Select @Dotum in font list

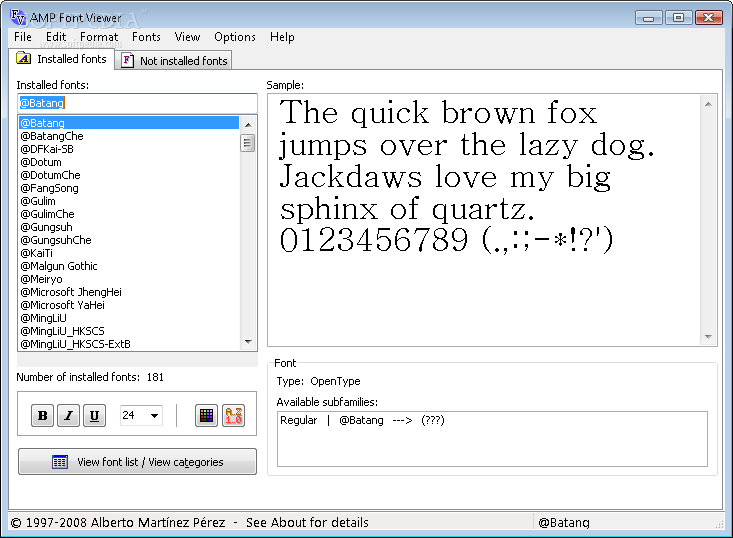pyautogui.click(x=129, y=162)
